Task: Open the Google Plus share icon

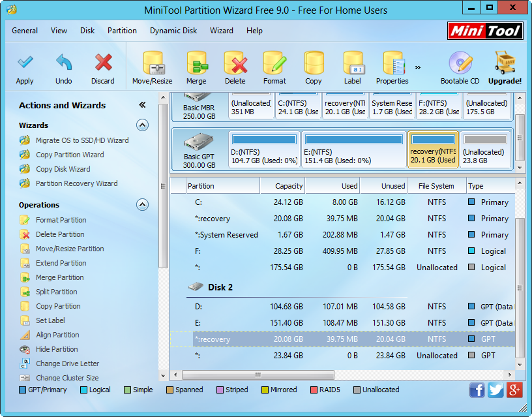Action: (514, 390)
